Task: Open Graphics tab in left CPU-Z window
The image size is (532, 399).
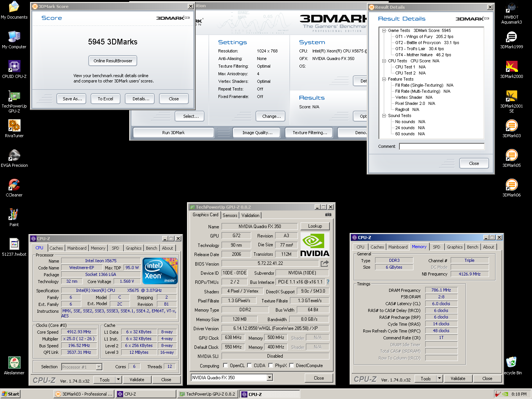Action: pos(133,248)
